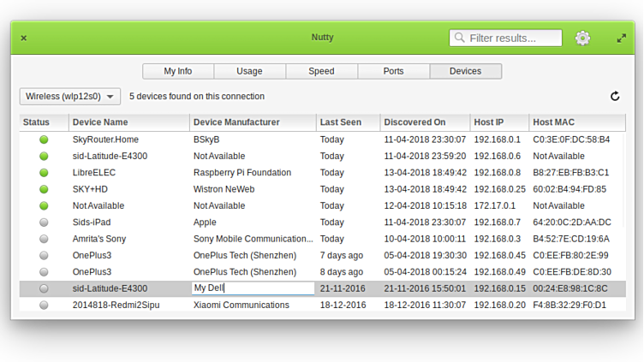Open the Wireless (wlp12s0) connection dropdown
644x362 pixels.
(70, 97)
